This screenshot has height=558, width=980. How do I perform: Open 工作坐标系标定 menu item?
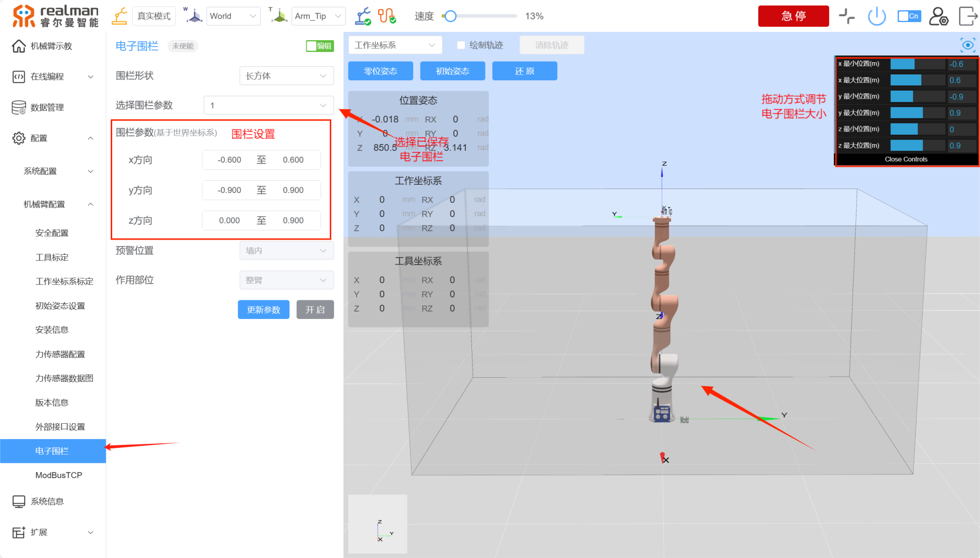point(64,282)
